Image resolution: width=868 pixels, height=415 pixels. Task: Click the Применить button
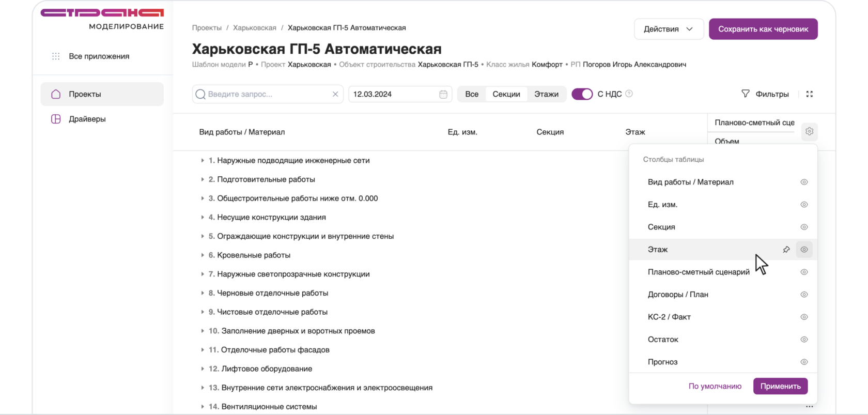tap(780, 386)
